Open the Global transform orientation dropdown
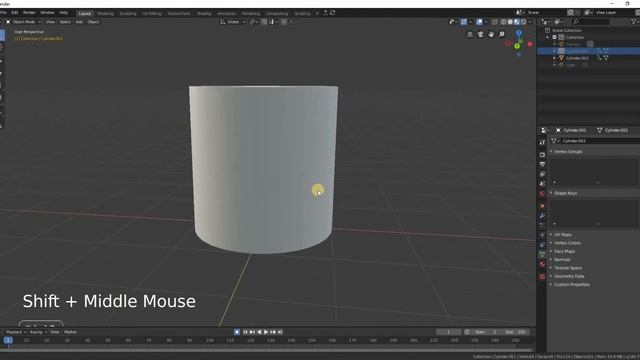 point(233,22)
